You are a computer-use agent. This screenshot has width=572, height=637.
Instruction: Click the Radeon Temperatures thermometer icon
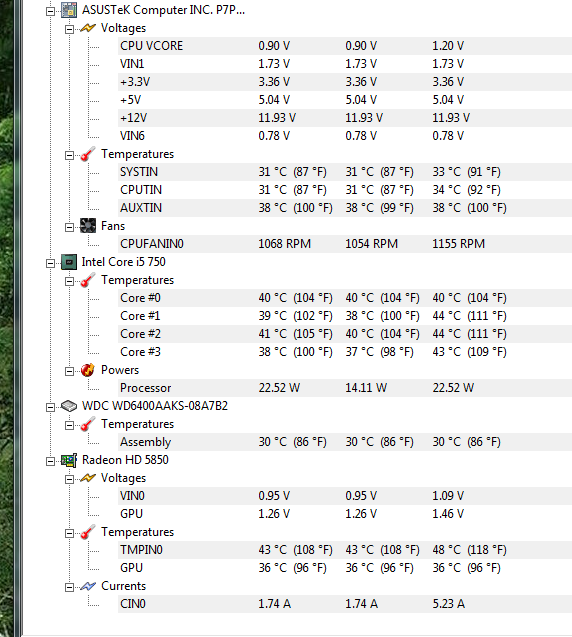tap(88, 532)
